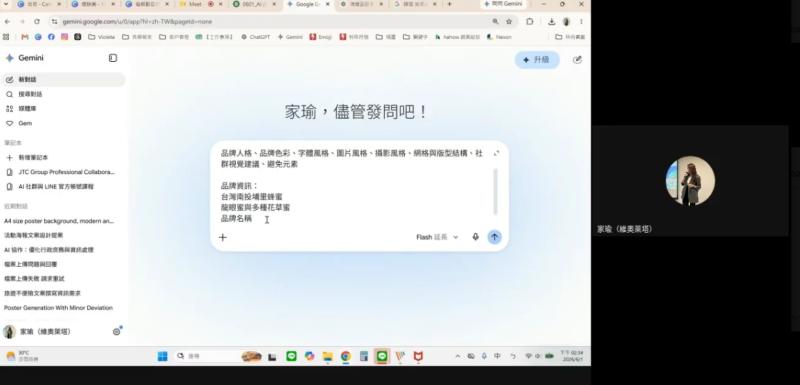Viewport: 800px width, 385px height.
Task: Open the page zoom magnifier icon
Action: tap(495, 21)
